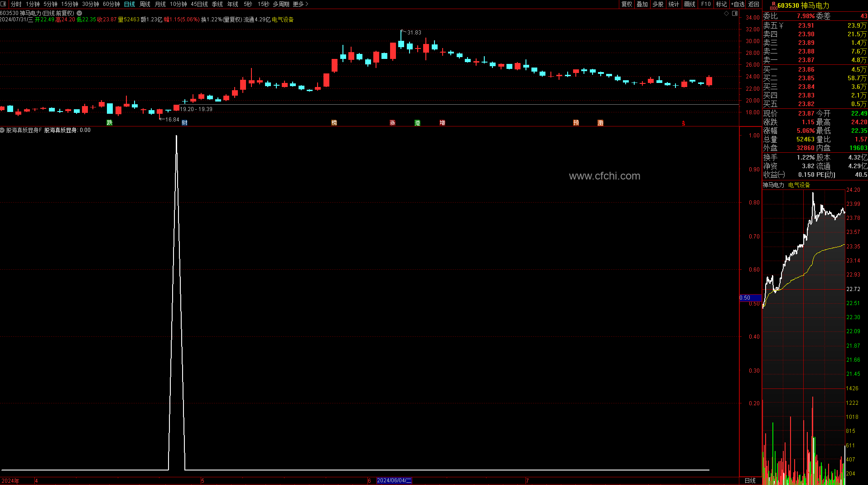Click the 换手 value 1.22%
Viewport: 868px width, 485px height.
(806, 157)
